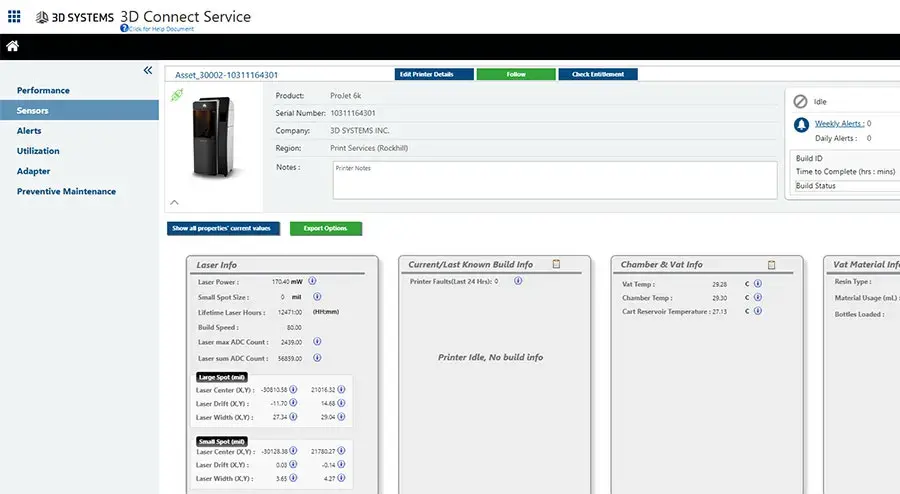Click Printer Faults info icon

coord(518,281)
